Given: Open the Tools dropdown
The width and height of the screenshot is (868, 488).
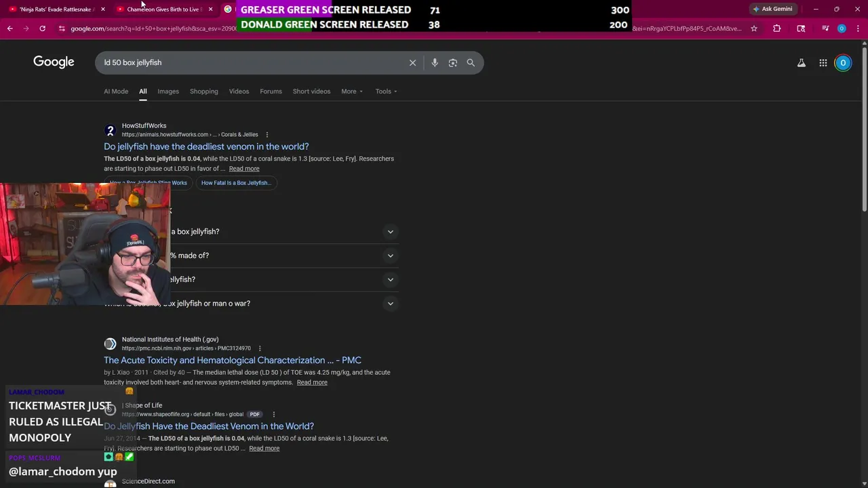Looking at the screenshot, I should click(387, 91).
